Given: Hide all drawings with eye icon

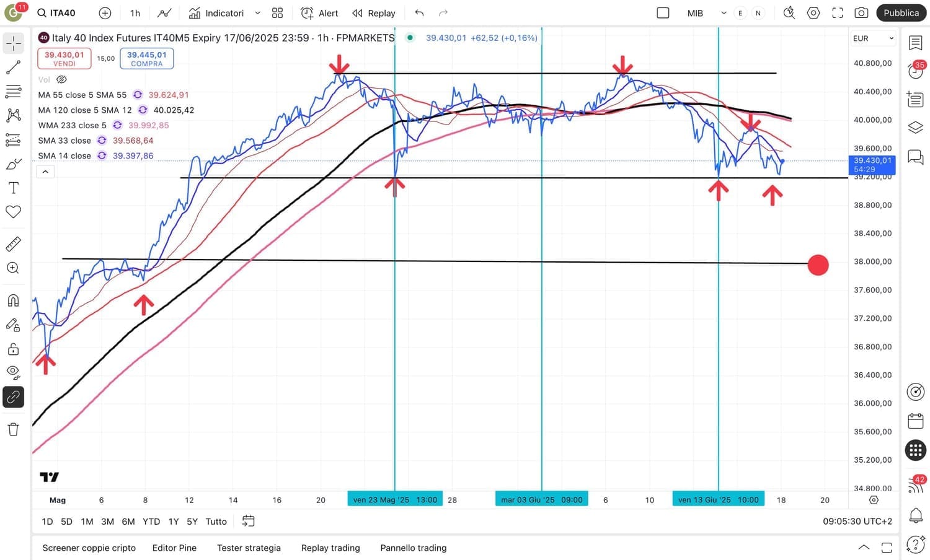Looking at the screenshot, I should (x=14, y=372).
